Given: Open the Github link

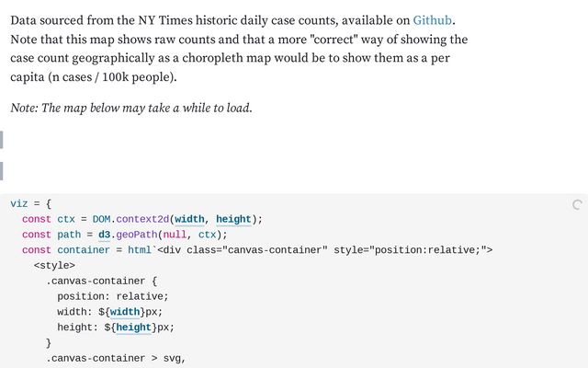Looking at the screenshot, I should (x=432, y=20).
